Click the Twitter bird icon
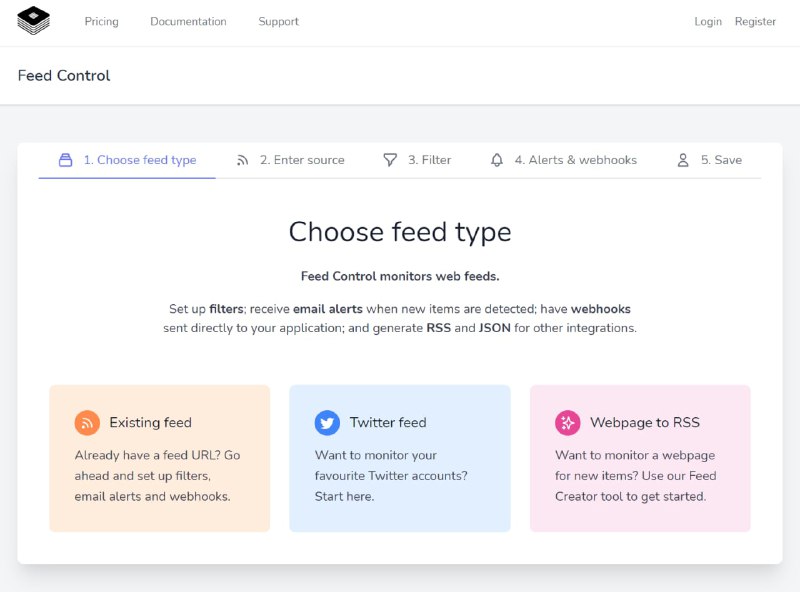800x592 pixels. click(x=327, y=422)
